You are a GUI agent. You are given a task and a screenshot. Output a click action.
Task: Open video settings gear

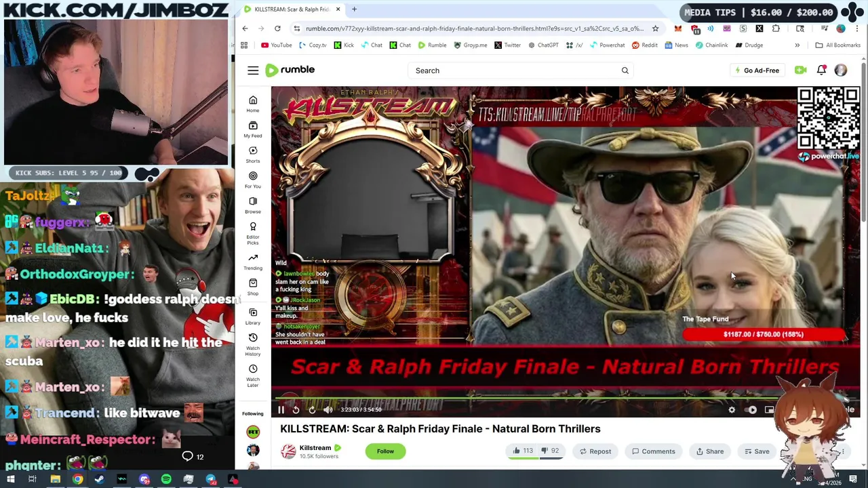click(x=732, y=409)
